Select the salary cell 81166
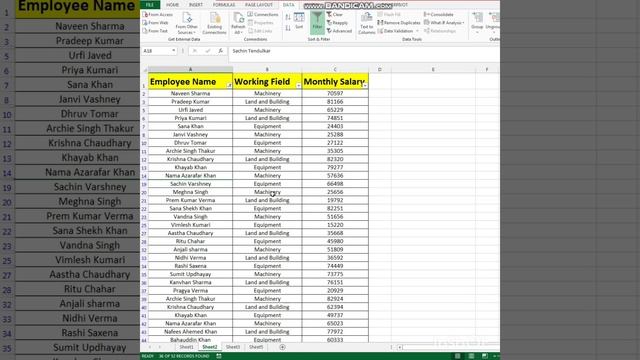640x360 pixels. pos(335,102)
